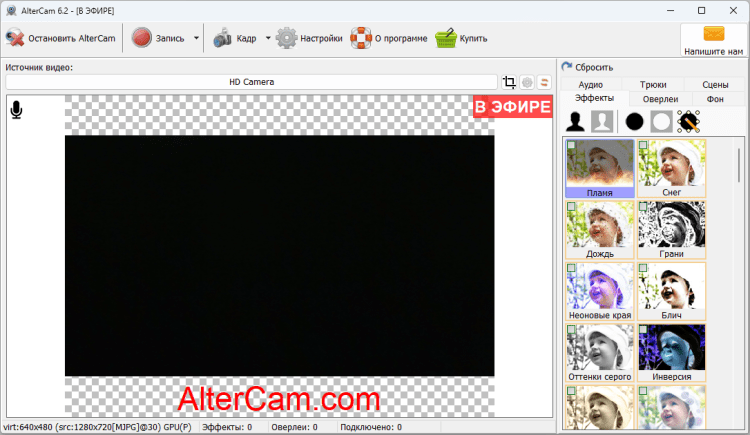Viewport: 750px width, 435px height.
Task: Enable the Инверсия effect checkbox
Action: point(643,330)
